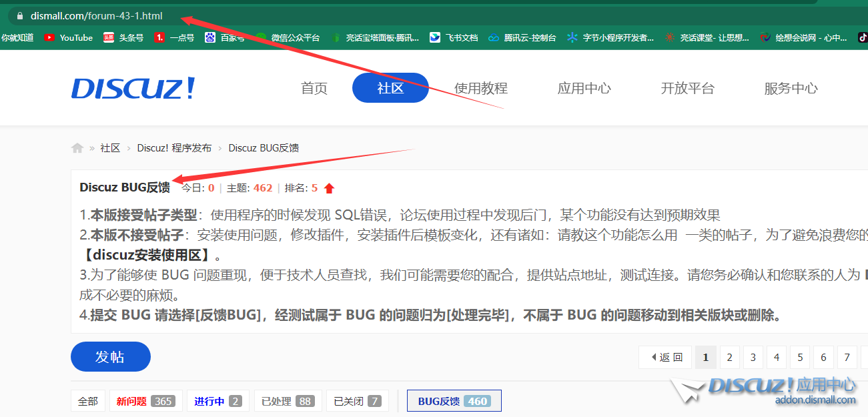Open the 绘想会说网 bookmark
The width and height of the screenshot is (868, 417).
pos(803,38)
